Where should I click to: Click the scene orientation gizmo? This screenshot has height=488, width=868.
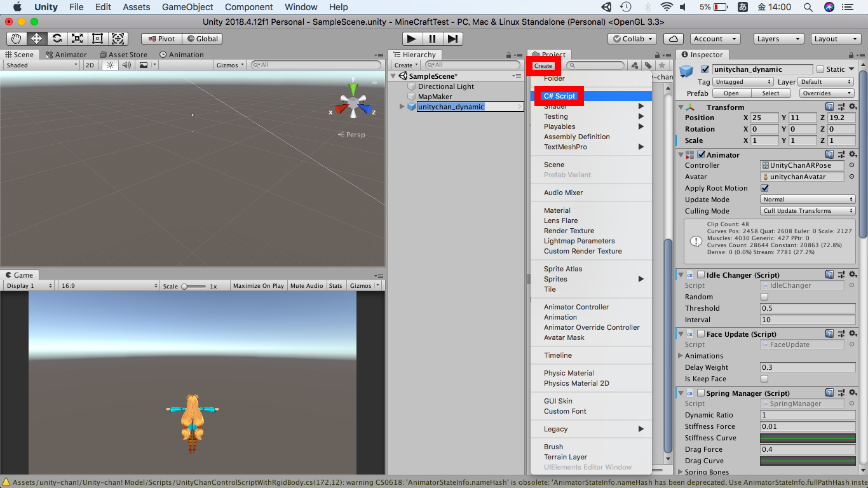coord(352,102)
